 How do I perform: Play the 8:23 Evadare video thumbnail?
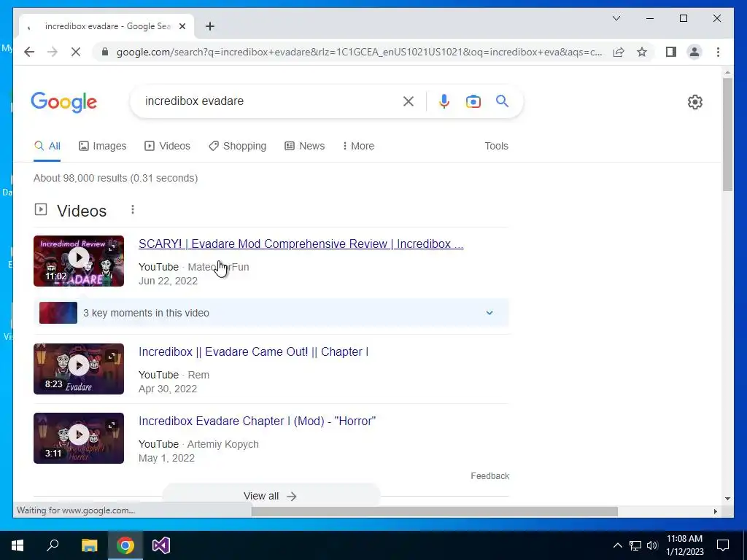click(x=79, y=369)
